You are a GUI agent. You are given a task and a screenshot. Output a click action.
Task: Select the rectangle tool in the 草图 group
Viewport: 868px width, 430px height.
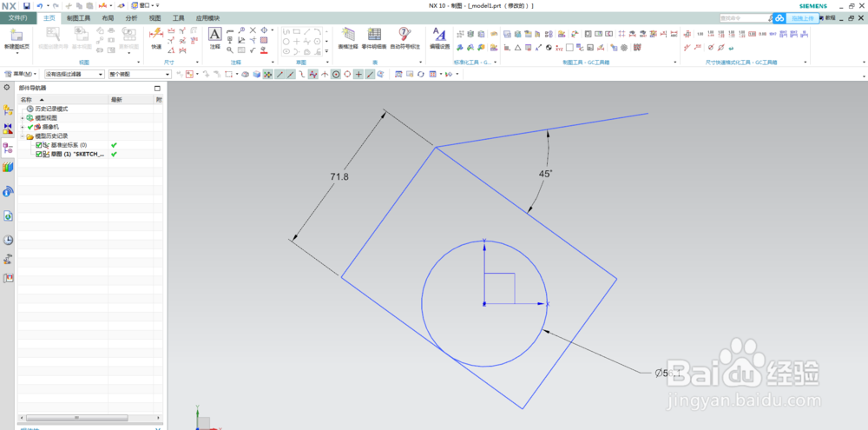pyautogui.click(x=297, y=31)
